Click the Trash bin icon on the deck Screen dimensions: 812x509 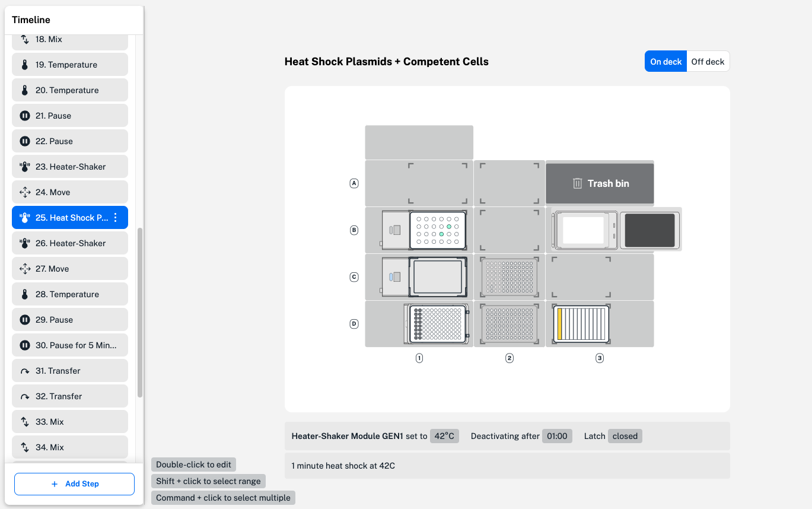[577, 183]
